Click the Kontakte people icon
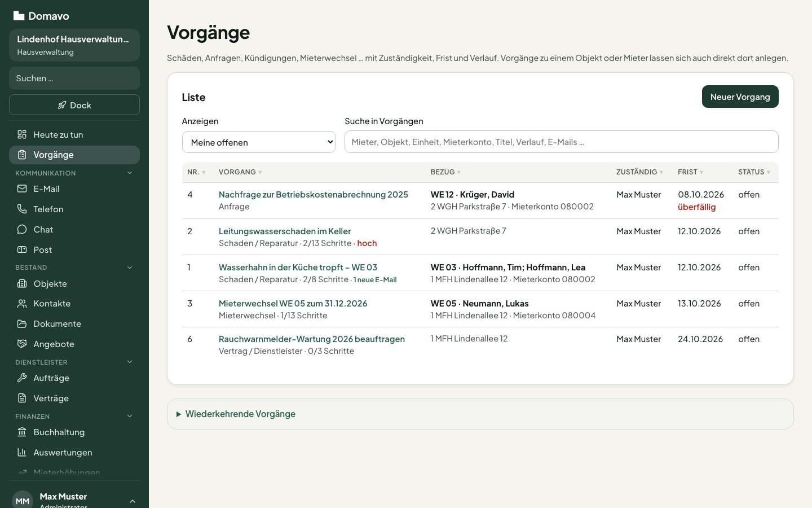This screenshot has height=508, width=812. [x=22, y=304]
